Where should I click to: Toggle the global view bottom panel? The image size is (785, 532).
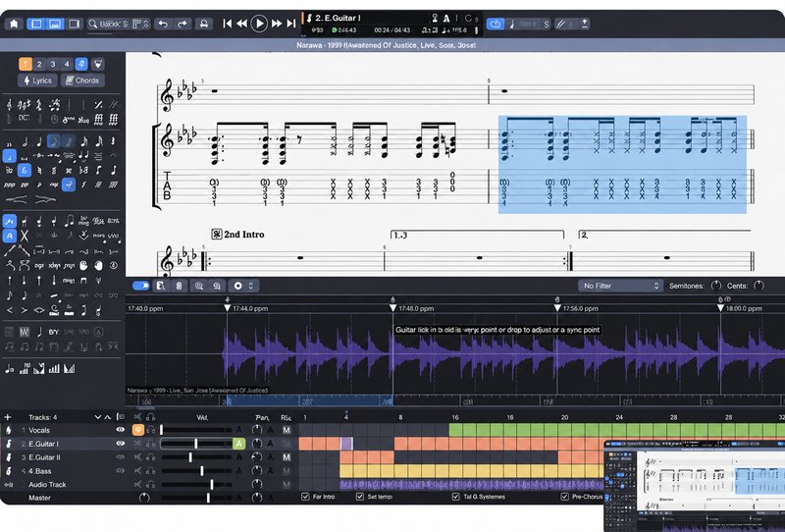tap(55, 24)
